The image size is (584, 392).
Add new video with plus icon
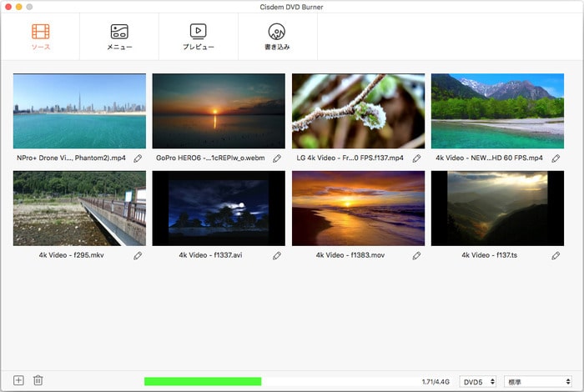tap(18, 380)
